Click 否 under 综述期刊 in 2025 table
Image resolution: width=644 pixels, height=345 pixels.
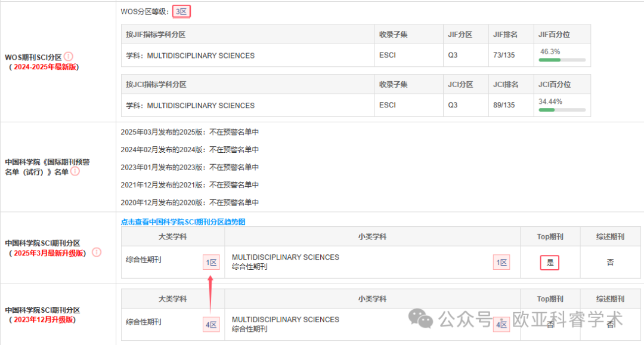coord(611,263)
